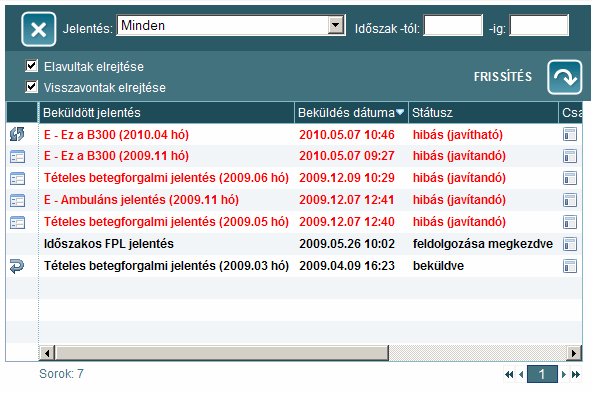Select E - Ez a B300 (2010.04 hó) report
The width and height of the screenshot is (592, 393).
116,135
